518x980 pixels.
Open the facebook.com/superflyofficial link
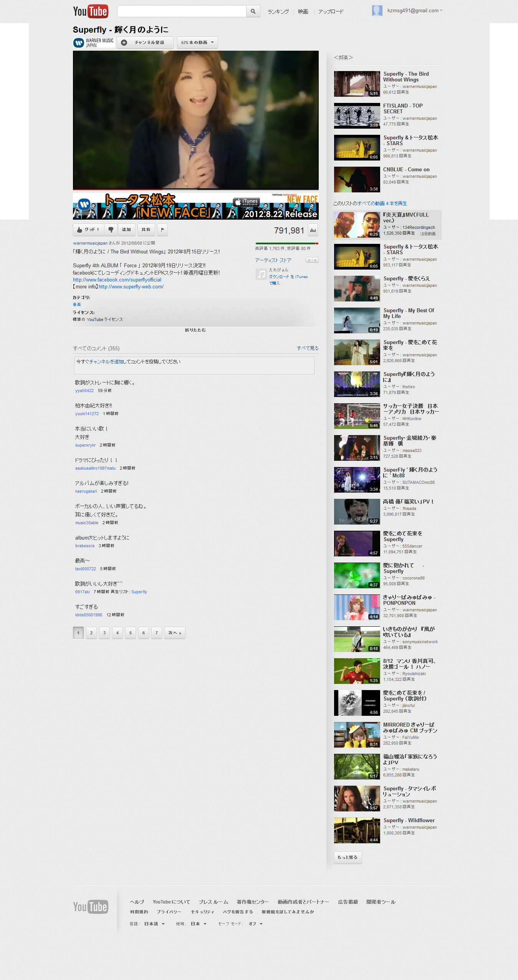117,280
